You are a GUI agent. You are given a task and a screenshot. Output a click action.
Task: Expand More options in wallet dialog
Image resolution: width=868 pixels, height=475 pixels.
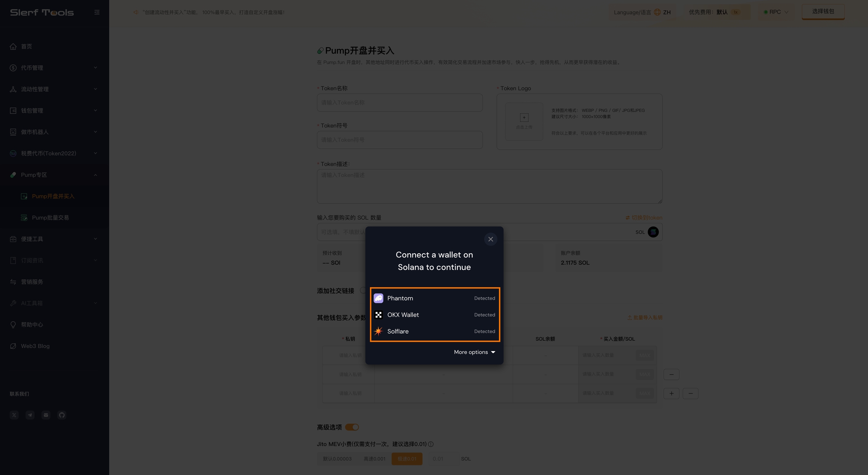474,352
